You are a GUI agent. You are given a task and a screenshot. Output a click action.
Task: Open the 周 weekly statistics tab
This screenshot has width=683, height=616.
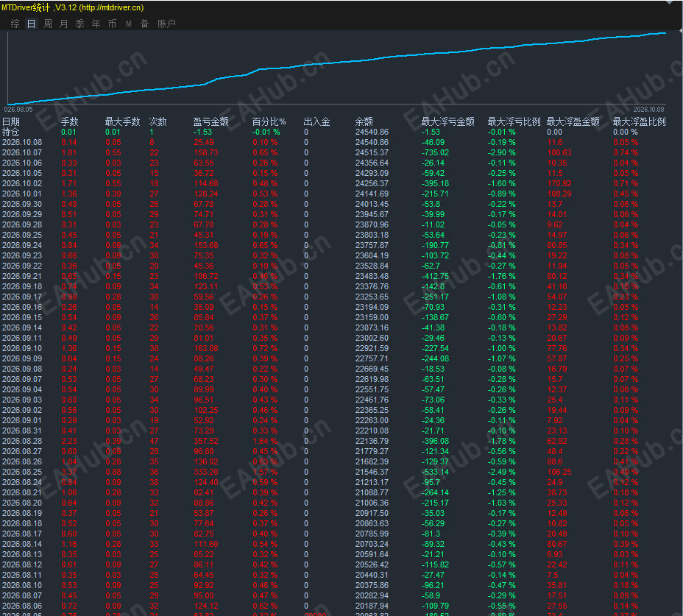click(48, 24)
